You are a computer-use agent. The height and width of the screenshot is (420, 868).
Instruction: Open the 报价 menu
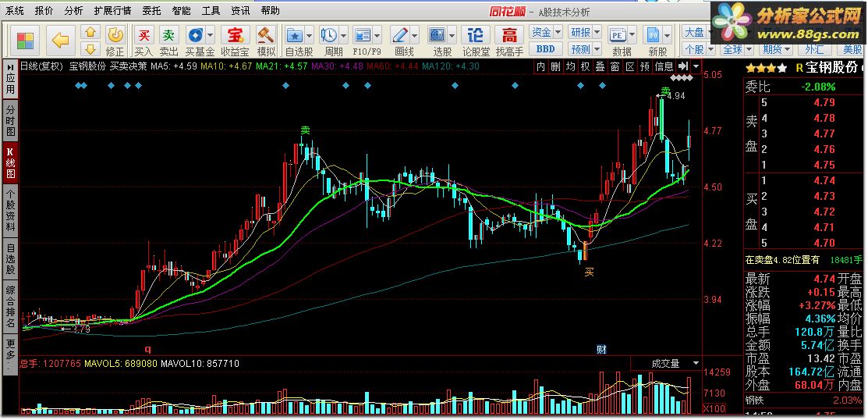pyautogui.click(x=44, y=10)
